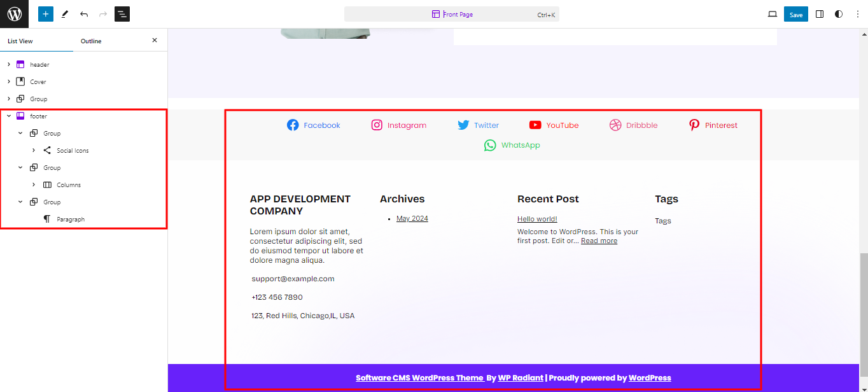Open the Styles half-circle icon
Viewport: 868px width, 392px height.
(839, 14)
